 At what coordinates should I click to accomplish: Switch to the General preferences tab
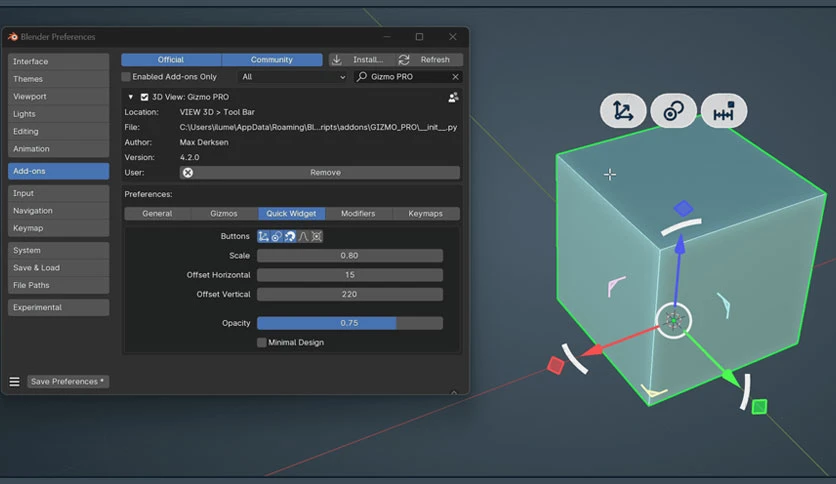pos(157,214)
